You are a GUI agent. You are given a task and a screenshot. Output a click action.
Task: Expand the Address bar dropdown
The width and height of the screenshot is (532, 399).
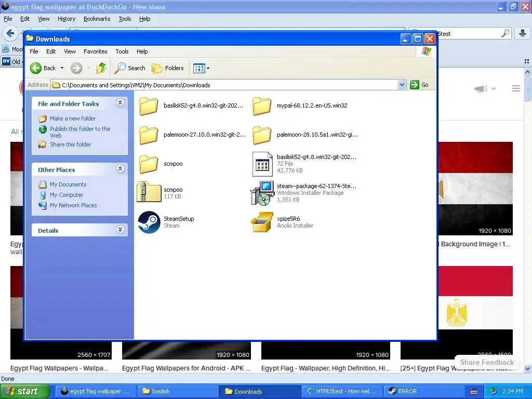tap(402, 85)
